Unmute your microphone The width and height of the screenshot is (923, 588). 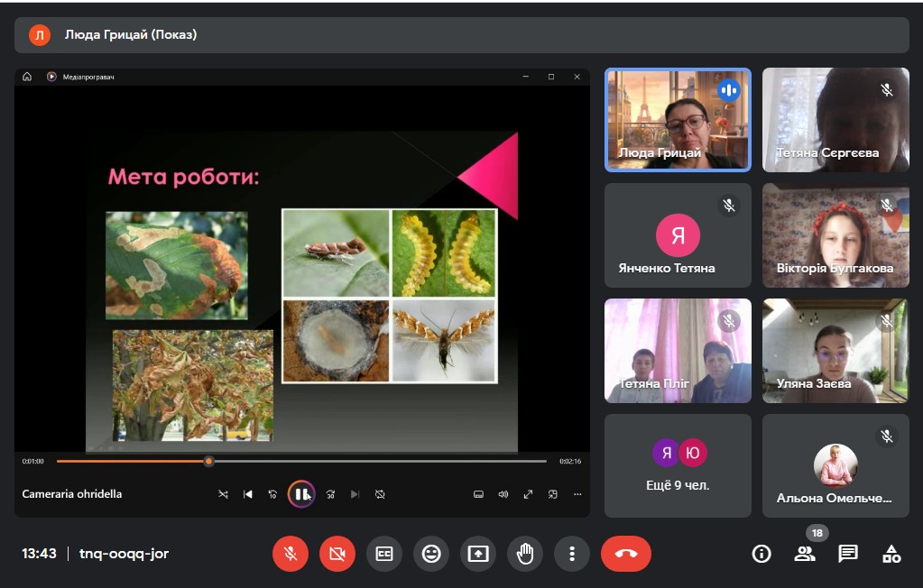291,554
